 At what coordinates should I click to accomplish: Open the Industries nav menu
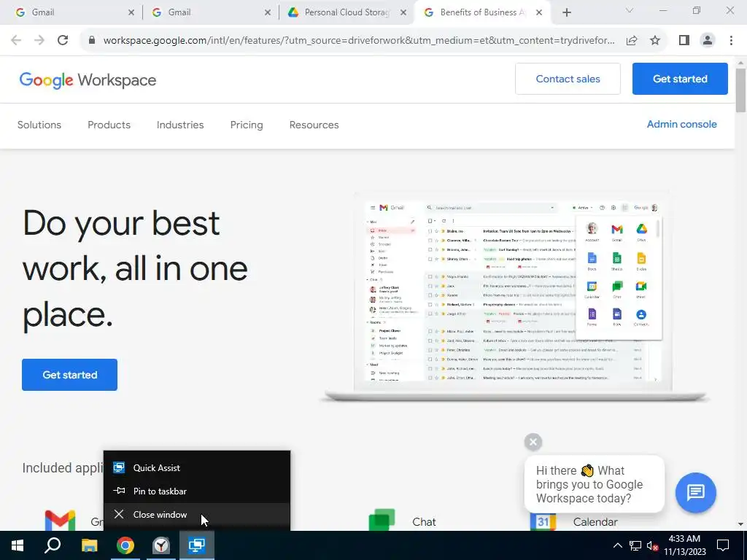pyautogui.click(x=180, y=125)
